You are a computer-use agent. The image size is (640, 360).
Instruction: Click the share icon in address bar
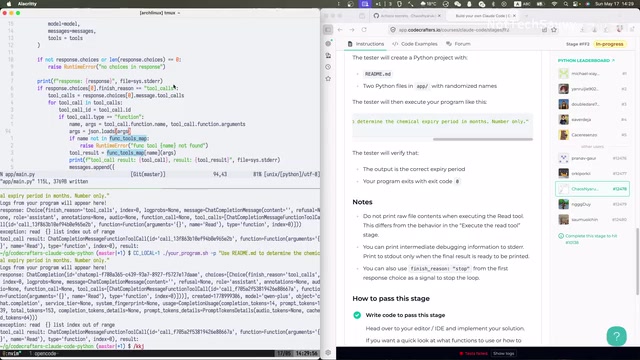point(544,30)
